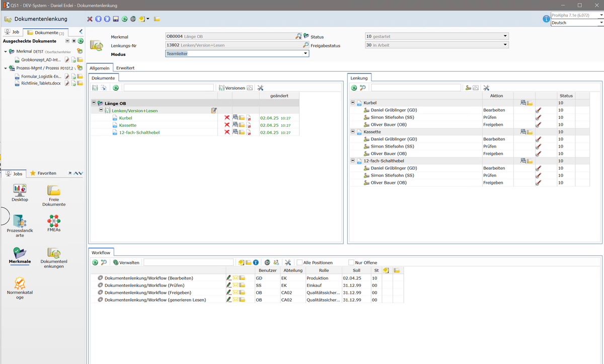Switch to the Job tab in the left panel
Screen dimensions: 604x364
click(x=12, y=32)
